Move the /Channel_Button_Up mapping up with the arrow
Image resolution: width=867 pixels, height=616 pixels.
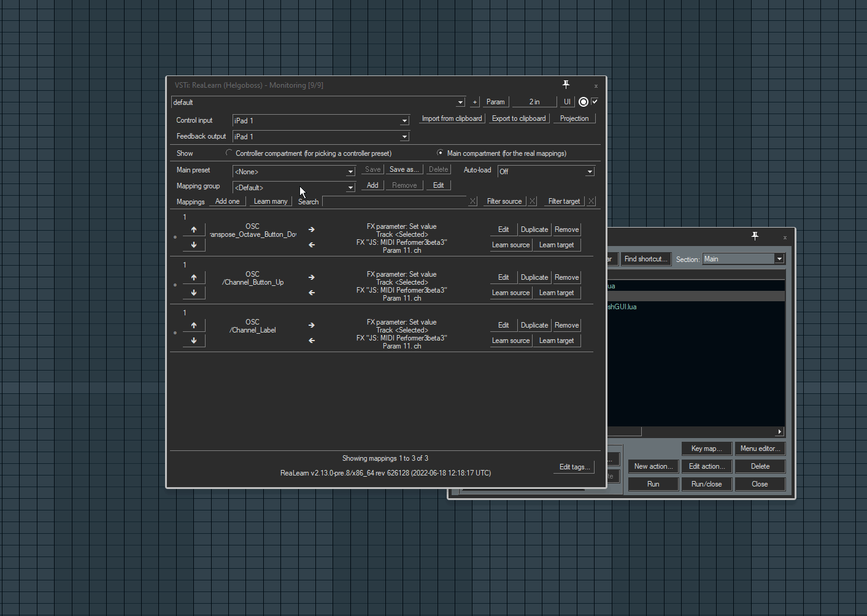tap(194, 277)
